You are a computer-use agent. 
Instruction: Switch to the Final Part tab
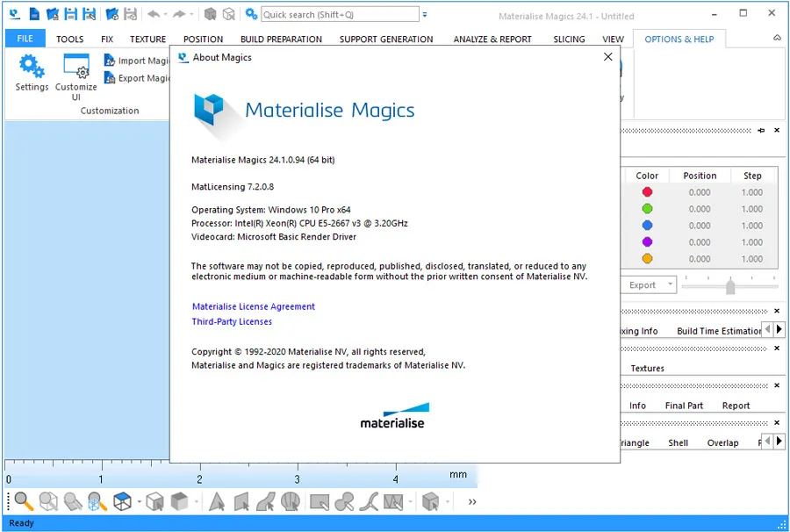(x=684, y=406)
